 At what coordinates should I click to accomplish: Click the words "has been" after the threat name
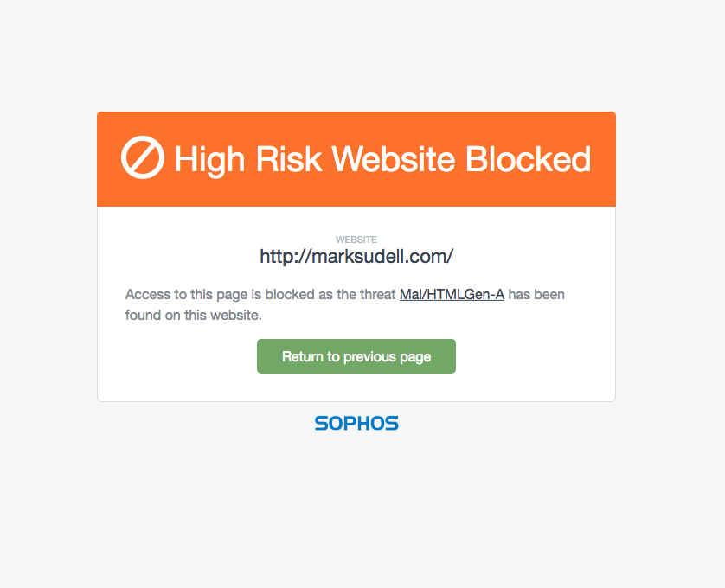(536, 295)
